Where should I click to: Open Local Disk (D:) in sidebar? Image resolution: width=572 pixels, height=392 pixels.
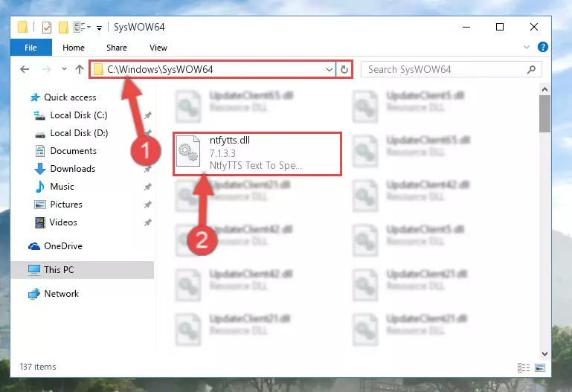click(x=79, y=133)
